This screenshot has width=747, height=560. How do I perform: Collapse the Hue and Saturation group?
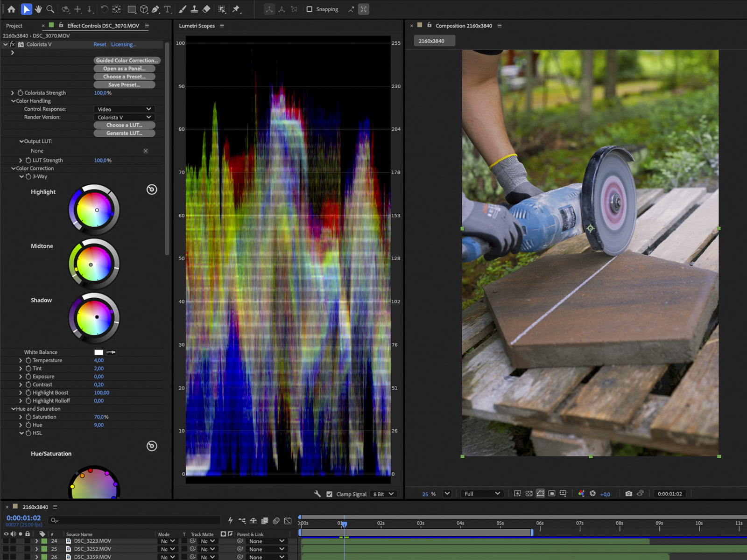tap(13, 409)
